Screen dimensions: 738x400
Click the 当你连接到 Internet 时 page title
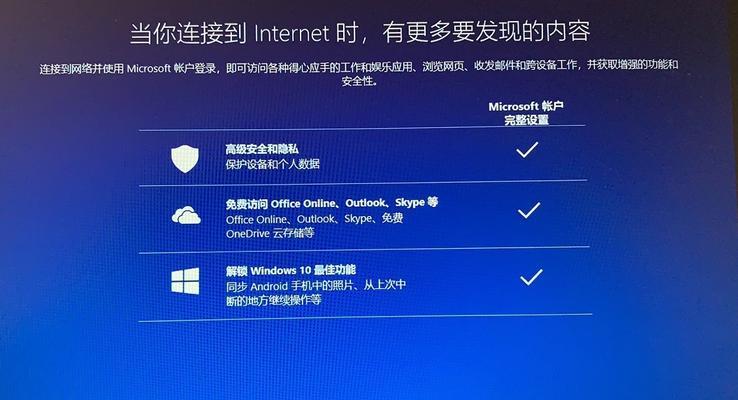(244, 33)
